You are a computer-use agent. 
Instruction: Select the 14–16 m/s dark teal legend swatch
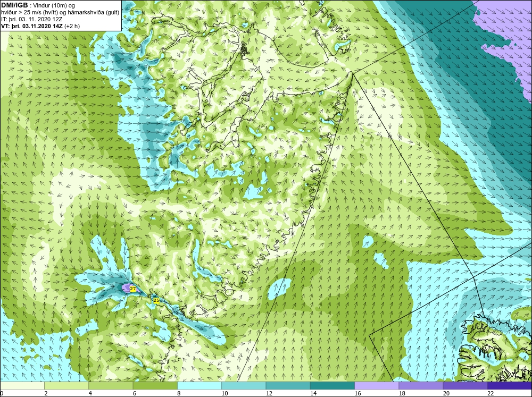coord(332,385)
